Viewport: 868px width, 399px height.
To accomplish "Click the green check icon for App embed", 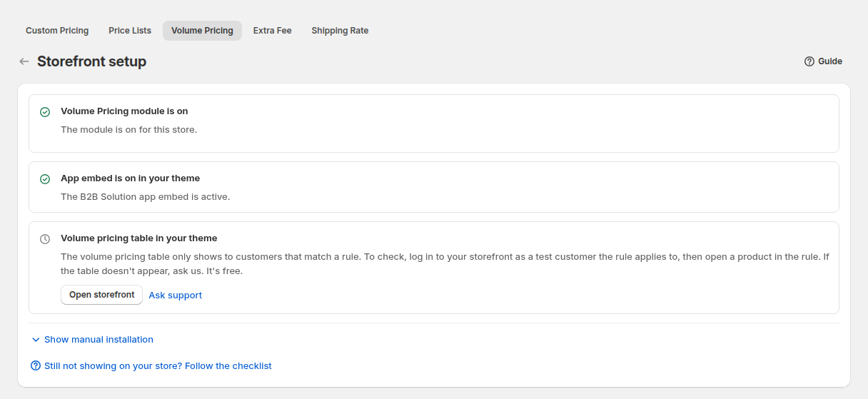I will tap(45, 179).
